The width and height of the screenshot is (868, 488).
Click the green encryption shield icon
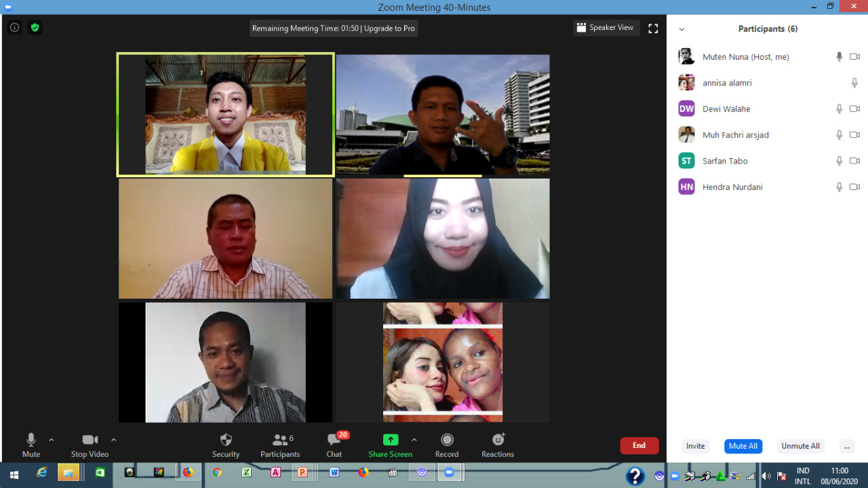[35, 28]
